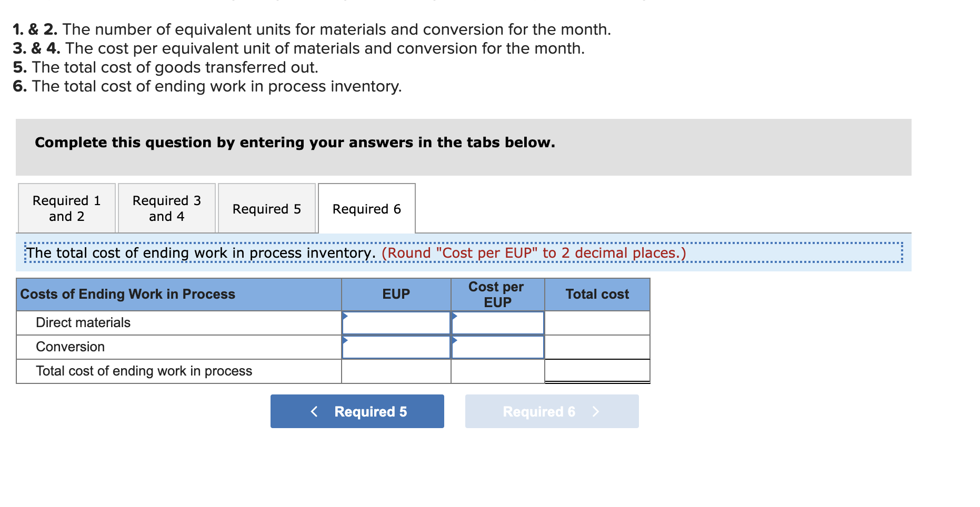Switch to the Required 1 and 2 tab

(66, 208)
